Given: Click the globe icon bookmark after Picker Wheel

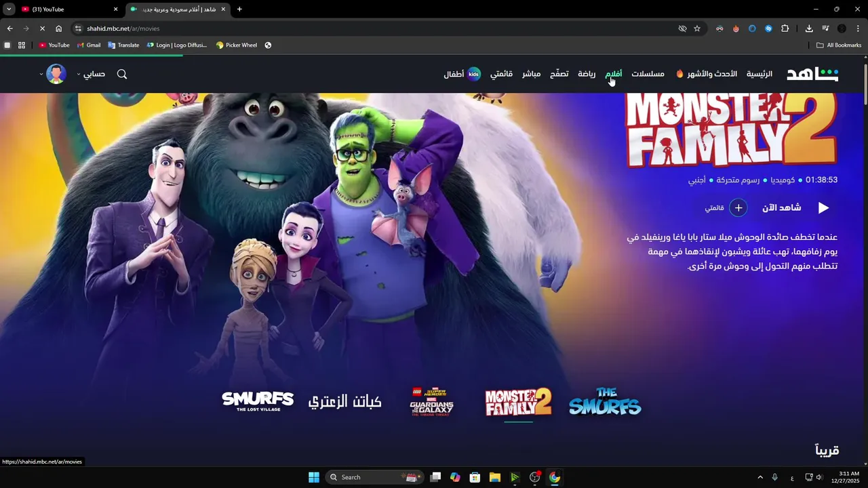Looking at the screenshot, I should pos(268,45).
